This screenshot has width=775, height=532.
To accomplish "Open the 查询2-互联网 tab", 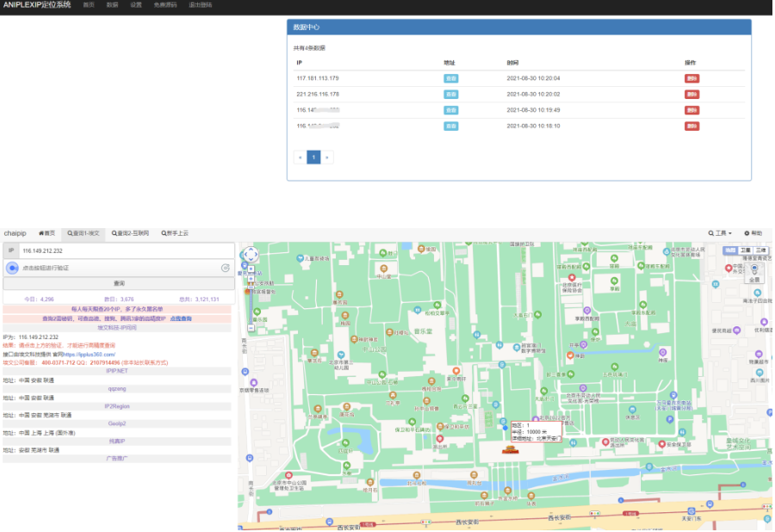I will coord(129,233).
